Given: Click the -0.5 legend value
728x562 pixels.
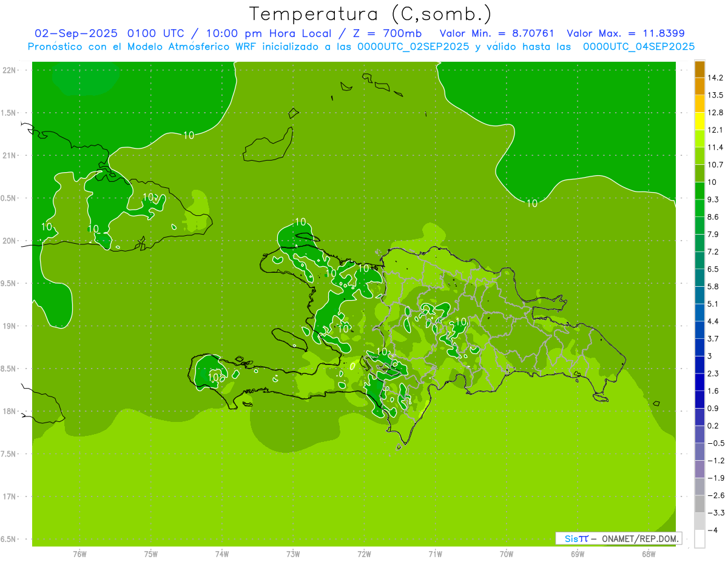Looking at the screenshot, I should pos(715,443).
